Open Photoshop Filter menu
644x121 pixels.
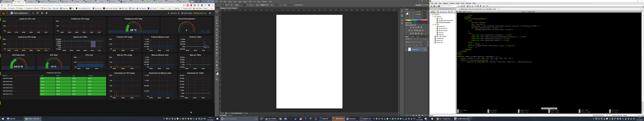(250, 1)
